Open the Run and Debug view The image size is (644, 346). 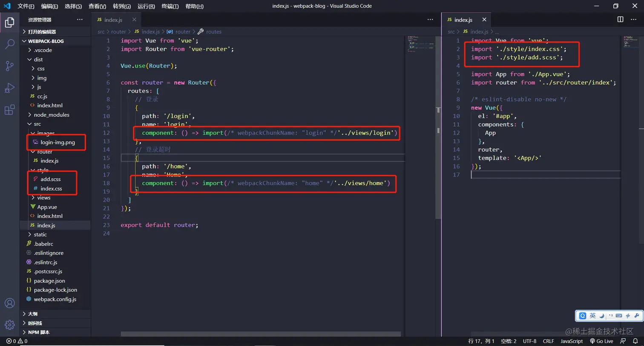click(x=10, y=88)
